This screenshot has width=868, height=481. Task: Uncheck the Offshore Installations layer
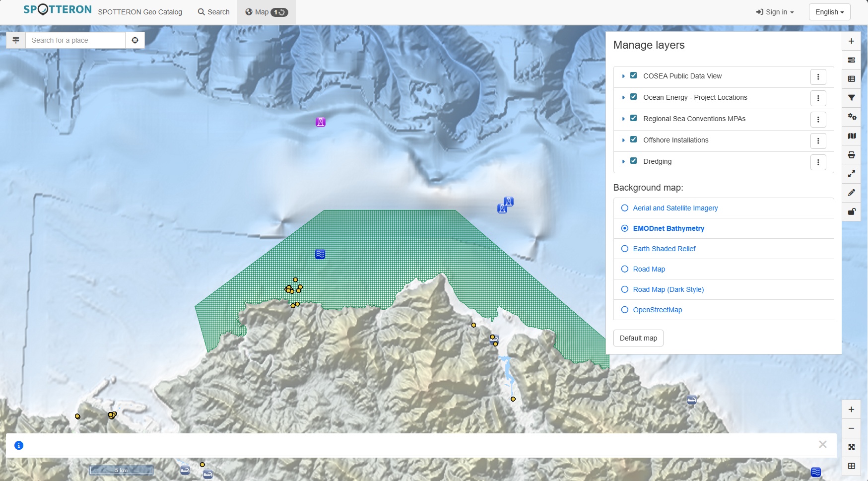pos(634,139)
